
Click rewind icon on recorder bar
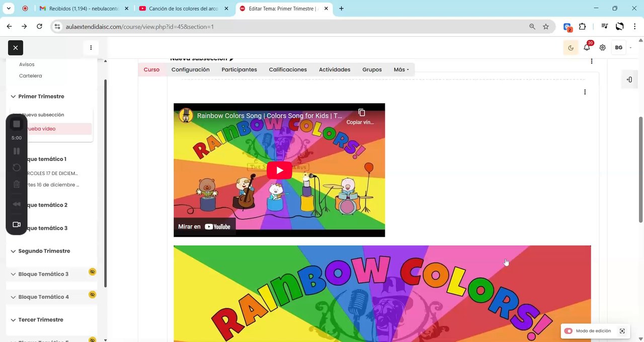pos(17,204)
